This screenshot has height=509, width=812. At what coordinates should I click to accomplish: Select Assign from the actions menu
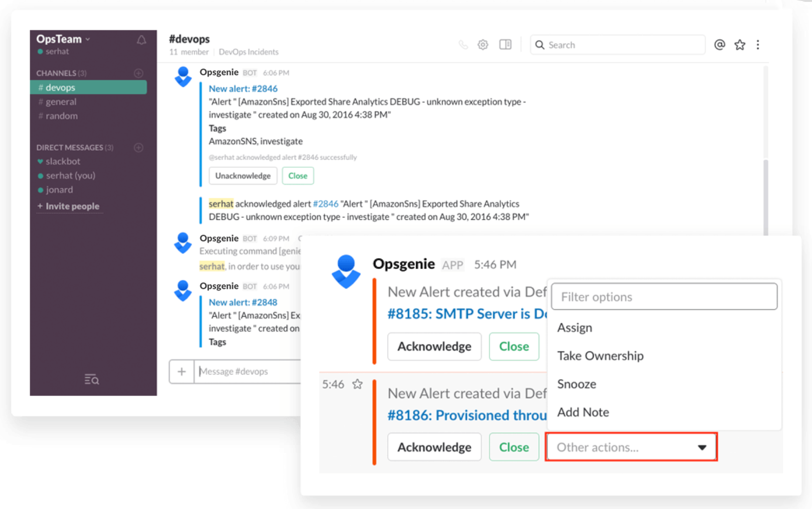(575, 327)
